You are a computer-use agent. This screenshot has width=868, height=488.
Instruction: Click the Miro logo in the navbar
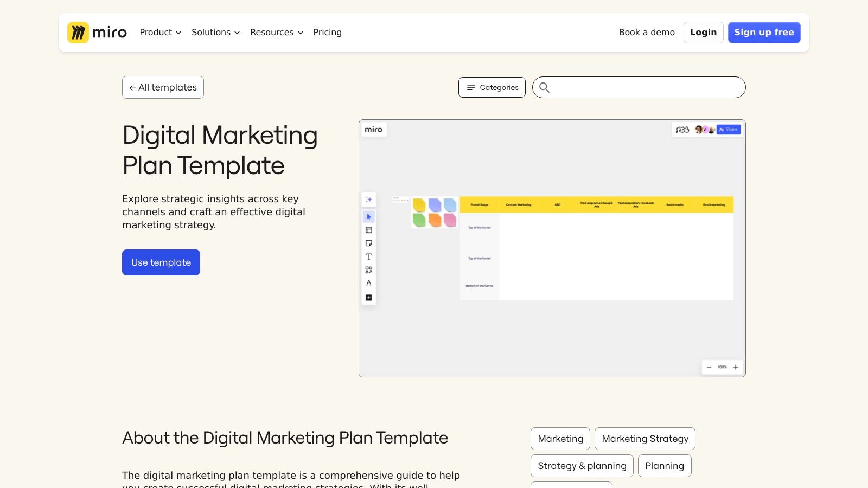tap(97, 33)
